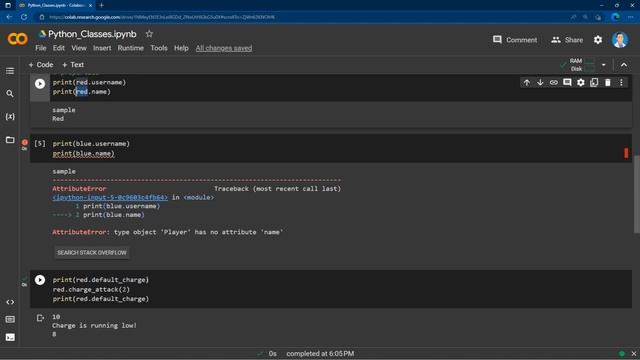Click the error indicator on cell 5
The height and width of the screenshot is (360, 640).
24,142
